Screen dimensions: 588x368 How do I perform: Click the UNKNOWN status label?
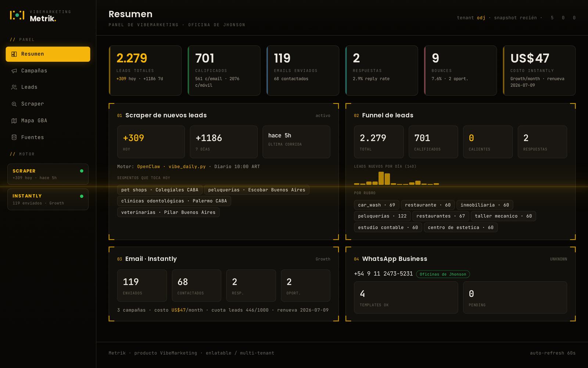(559, 259)
